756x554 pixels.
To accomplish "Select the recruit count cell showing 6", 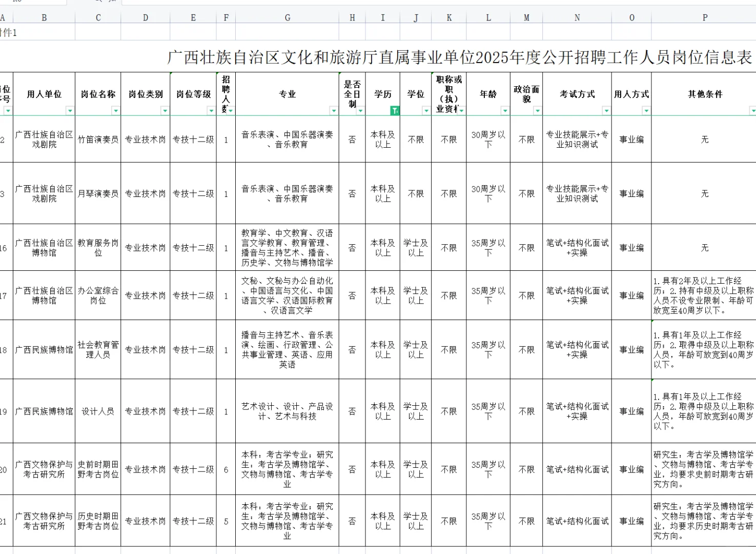I will pos(226,469).
